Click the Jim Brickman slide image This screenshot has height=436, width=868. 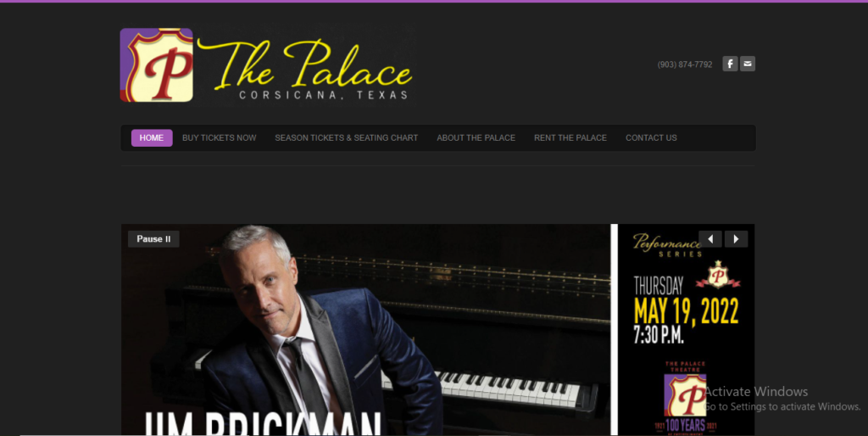(365, 330)
